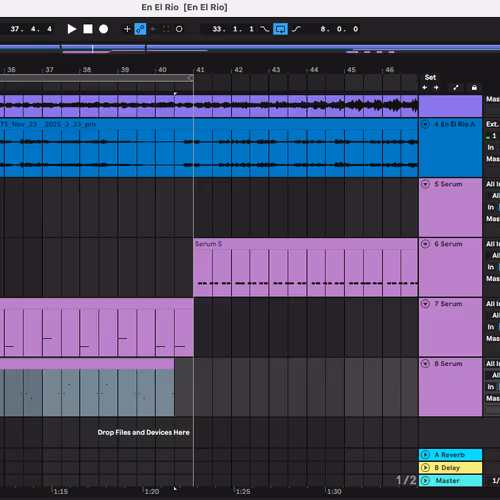Image resolution: width=500 pixels, height=500 pixels.
Task: Click the arrangement overview bar
Action: 250,49
